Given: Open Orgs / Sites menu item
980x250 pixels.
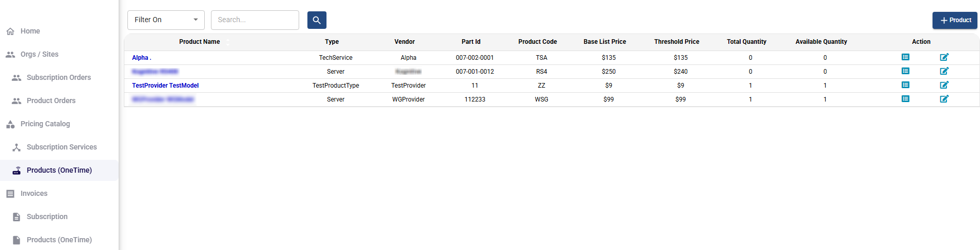Looking at the screenshot, I should 39,54.
